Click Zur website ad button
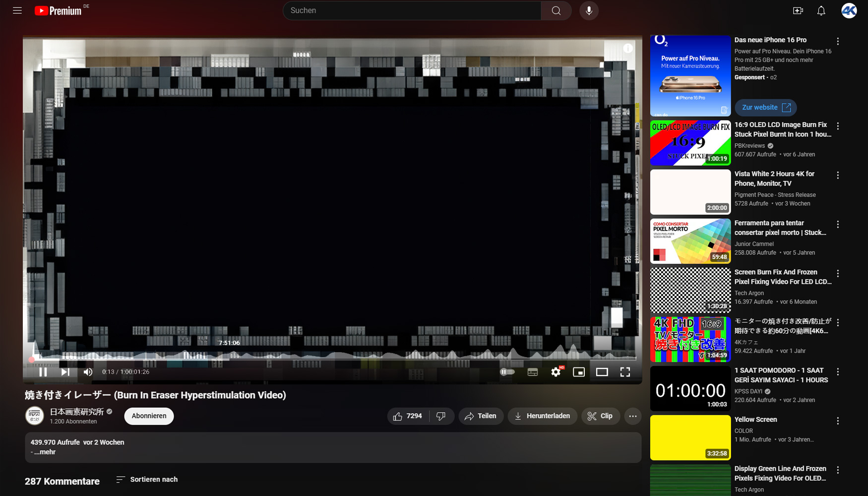The height and width of the screenshot is (496, 868). 766,108
